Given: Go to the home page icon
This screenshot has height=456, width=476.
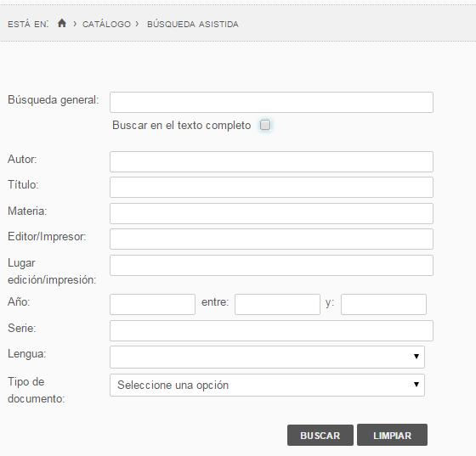Looking at the screenshot, I should pyautogui.click(x=62, y=23).
